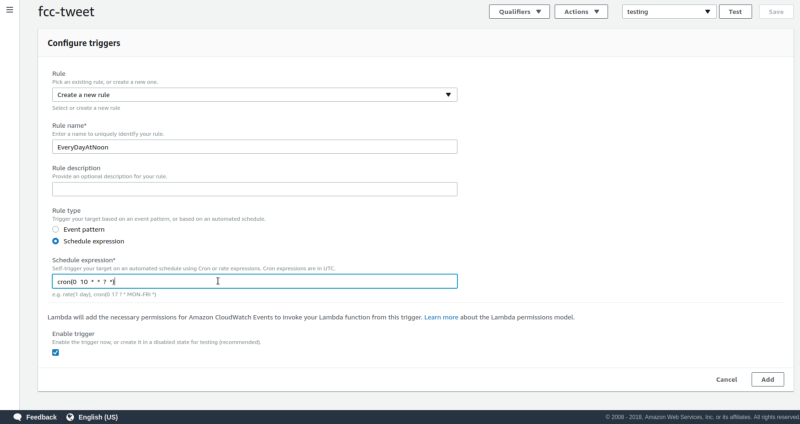Open Feedback from the footer
Screen dimensions: 800x424
(x=41, y=417)
